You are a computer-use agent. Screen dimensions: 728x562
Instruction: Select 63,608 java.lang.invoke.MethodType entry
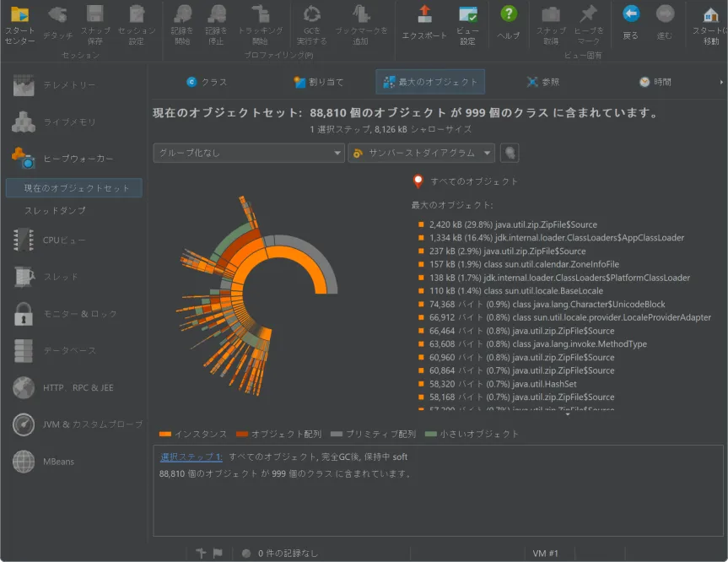(532, 344)
